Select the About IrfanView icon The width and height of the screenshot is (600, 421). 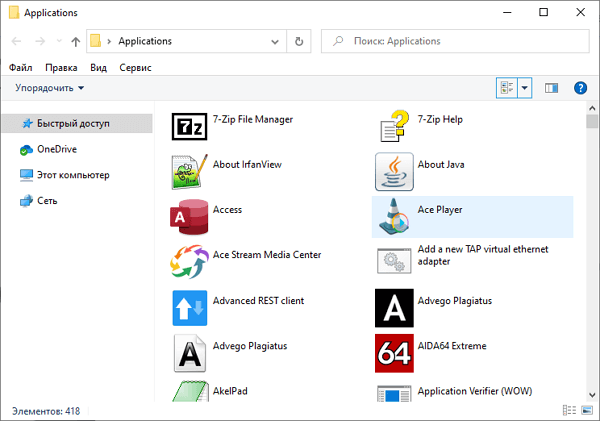pyautogui.click(x=189, y=172)
